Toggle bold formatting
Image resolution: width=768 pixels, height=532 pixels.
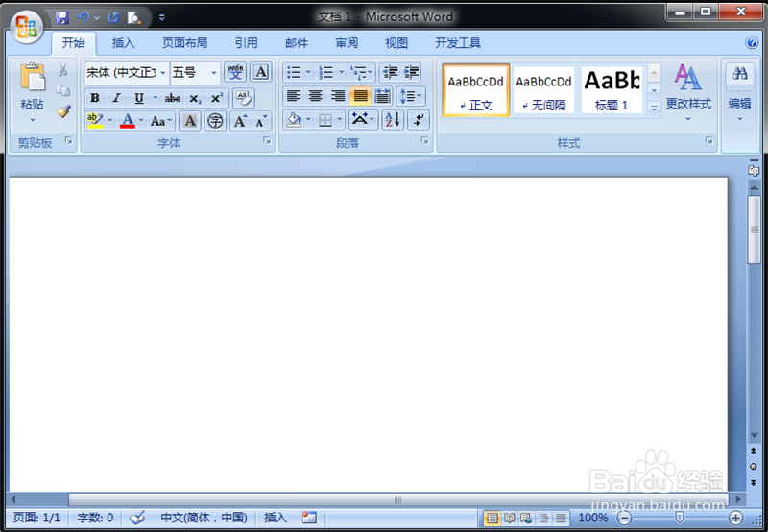(x=95, y=98)
